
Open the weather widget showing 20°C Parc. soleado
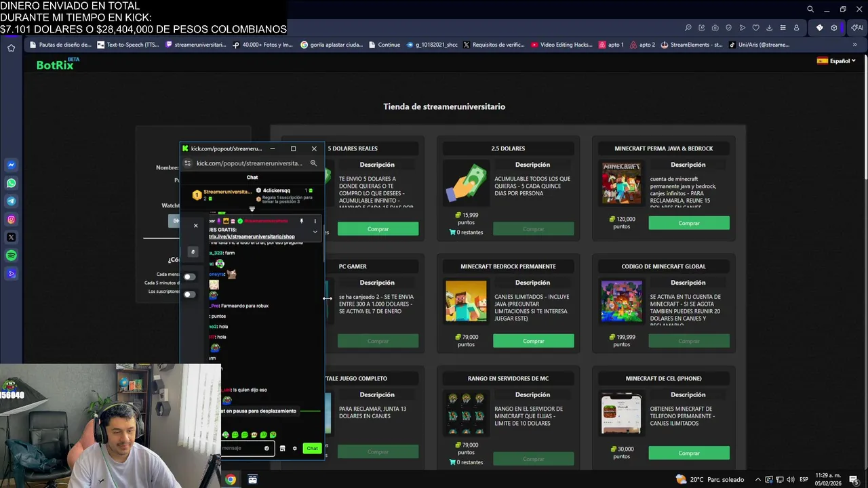710,479
